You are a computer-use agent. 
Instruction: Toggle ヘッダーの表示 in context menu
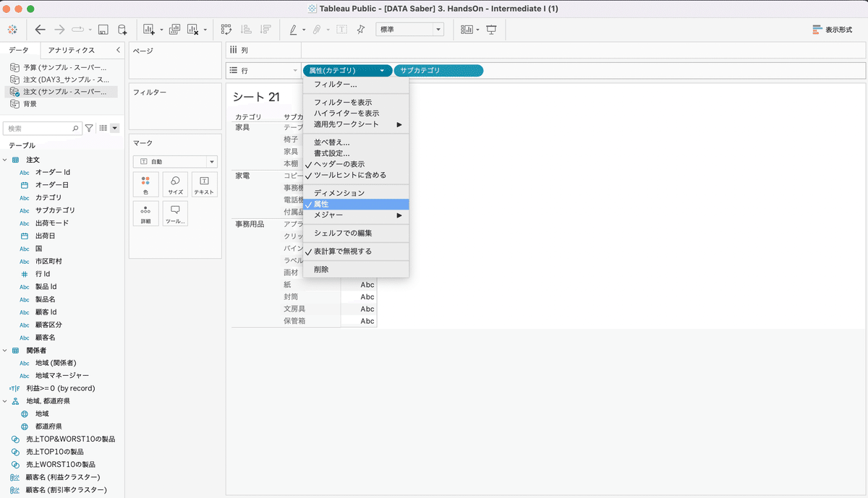coord(356,164)
